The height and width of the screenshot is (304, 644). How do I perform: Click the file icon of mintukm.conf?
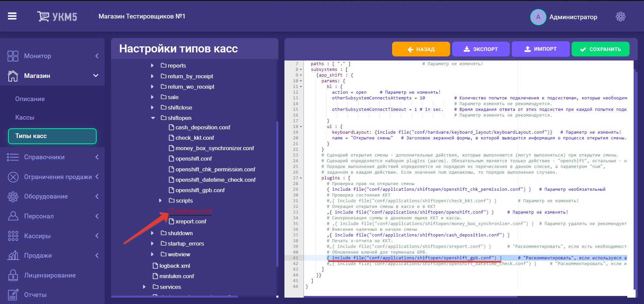(x=155, y=276)
